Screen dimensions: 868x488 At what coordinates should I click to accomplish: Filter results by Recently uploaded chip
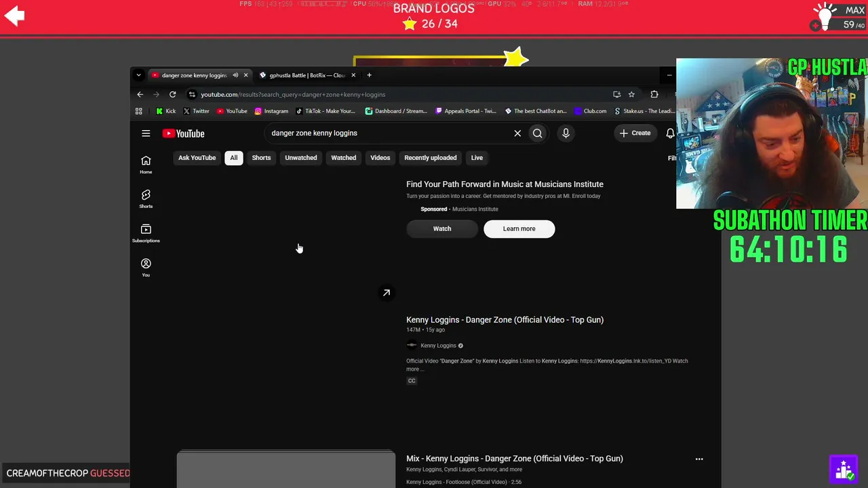(430, 158)
